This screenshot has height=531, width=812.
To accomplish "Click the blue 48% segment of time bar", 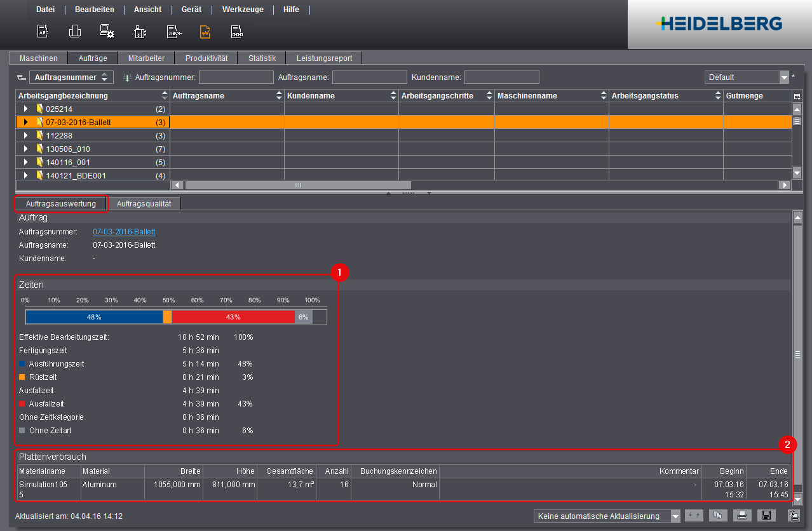I will click(94, 317).
